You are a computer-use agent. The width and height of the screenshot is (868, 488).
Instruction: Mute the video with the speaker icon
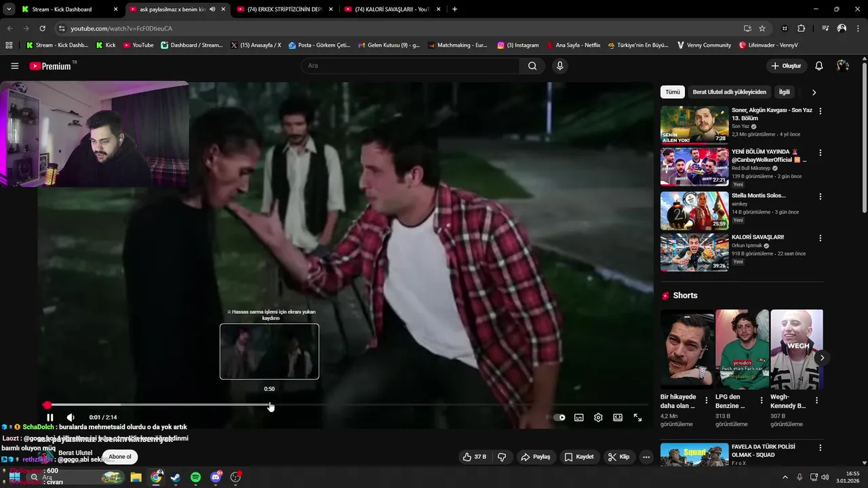click(x=71, y=418)
